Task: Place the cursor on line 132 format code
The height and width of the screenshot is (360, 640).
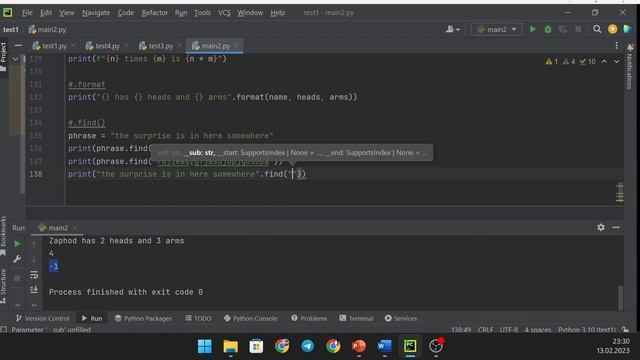Action: pyautogui.click(x=213, y=97)
